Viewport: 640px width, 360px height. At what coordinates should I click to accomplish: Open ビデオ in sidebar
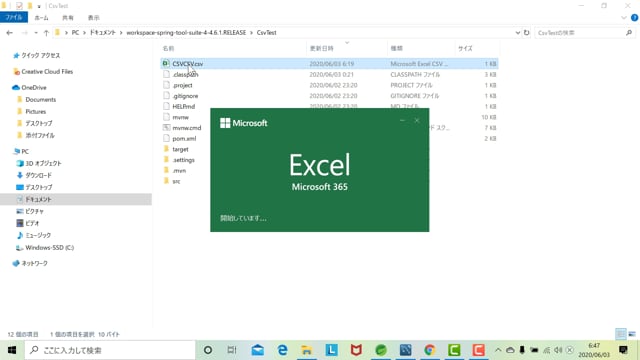coord(32,223)
